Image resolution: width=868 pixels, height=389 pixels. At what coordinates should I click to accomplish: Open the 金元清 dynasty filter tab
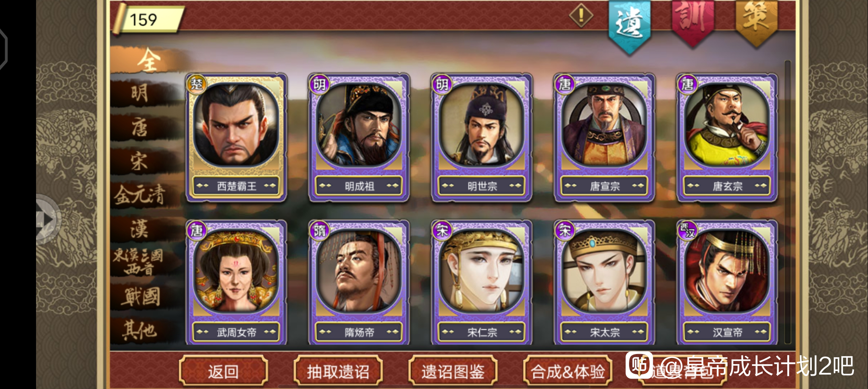[140, 195]
